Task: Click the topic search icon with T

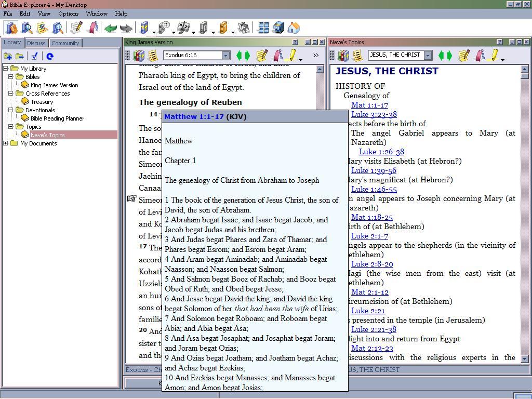Action: [x=58, y=28]
